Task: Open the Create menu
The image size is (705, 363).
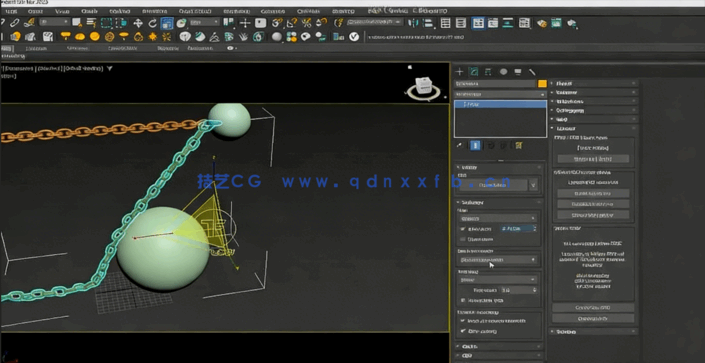Action: coord(89,11)
